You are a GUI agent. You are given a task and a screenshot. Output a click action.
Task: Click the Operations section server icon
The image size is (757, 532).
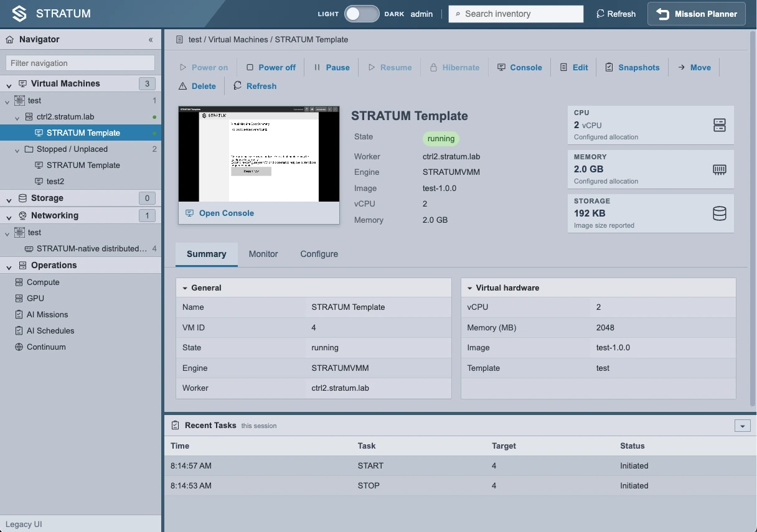[x=22, y=265]
